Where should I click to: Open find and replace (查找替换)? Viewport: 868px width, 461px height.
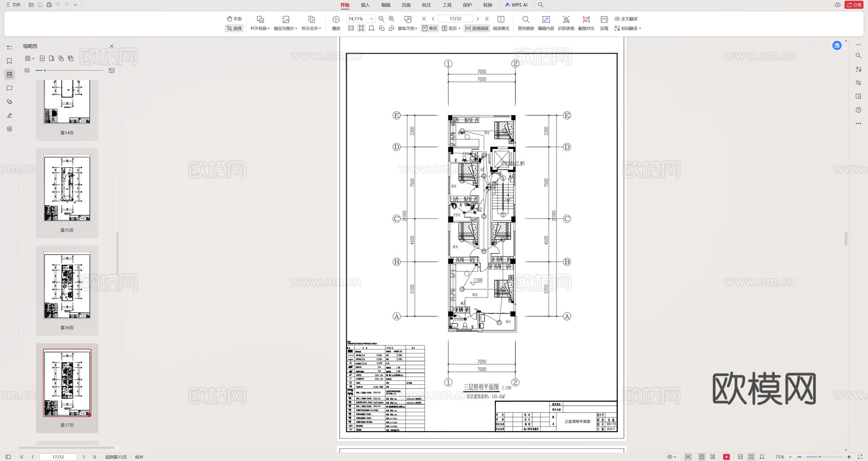pos(526,23)
